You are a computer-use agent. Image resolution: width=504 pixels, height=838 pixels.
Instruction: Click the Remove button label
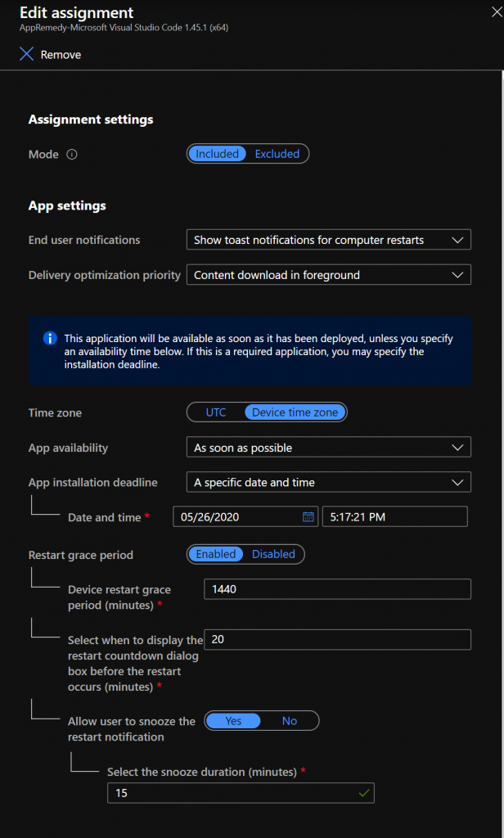point(61,55)
